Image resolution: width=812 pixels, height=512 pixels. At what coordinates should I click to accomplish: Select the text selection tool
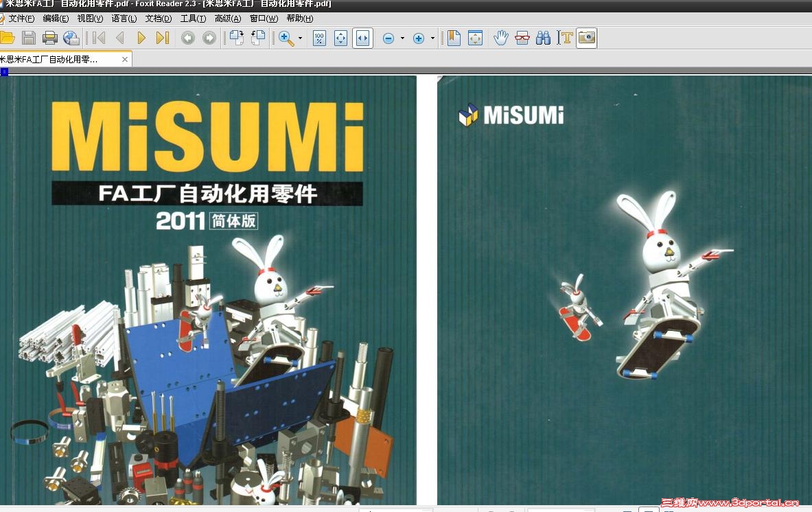(565, 38)
